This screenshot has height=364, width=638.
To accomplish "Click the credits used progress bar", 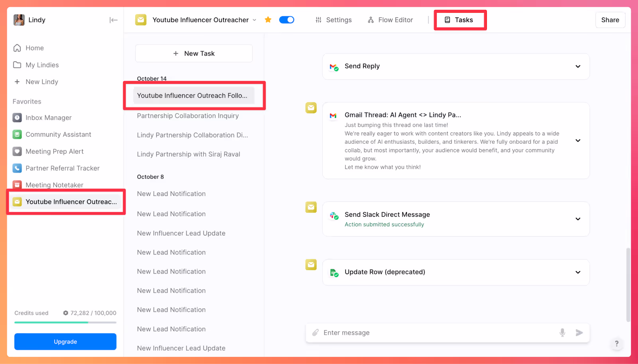I will [65, 323].
